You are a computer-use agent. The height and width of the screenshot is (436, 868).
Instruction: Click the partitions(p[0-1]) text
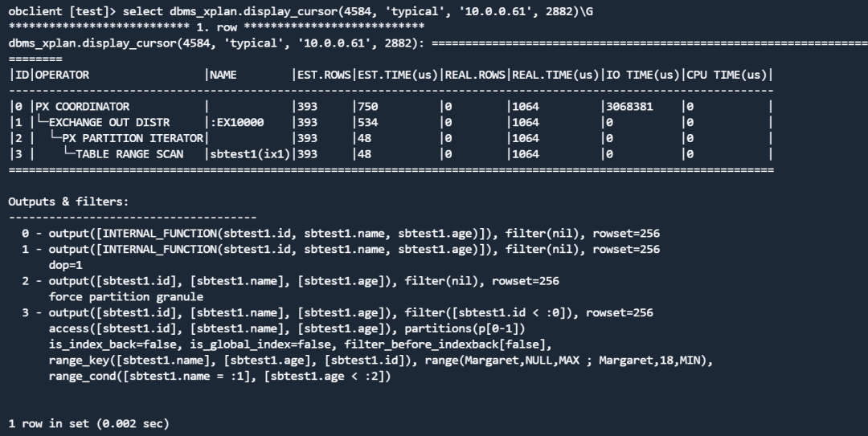[465, 328]
